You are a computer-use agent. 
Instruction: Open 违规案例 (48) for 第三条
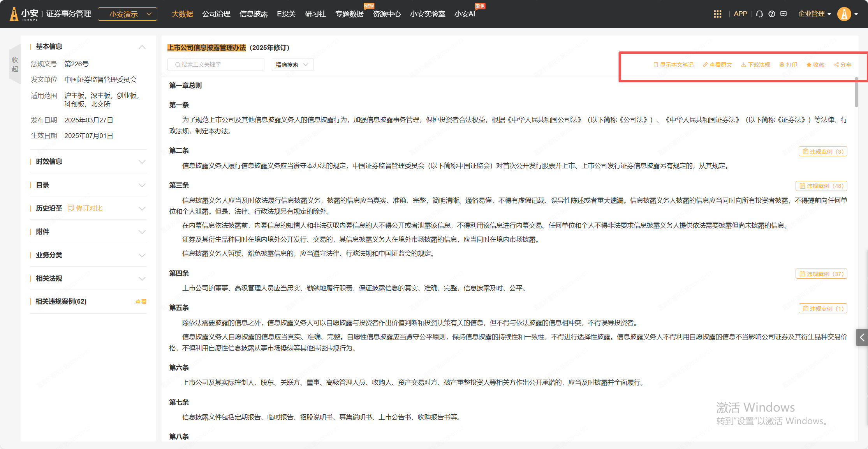pyautogui.click(x=821, y=186)
